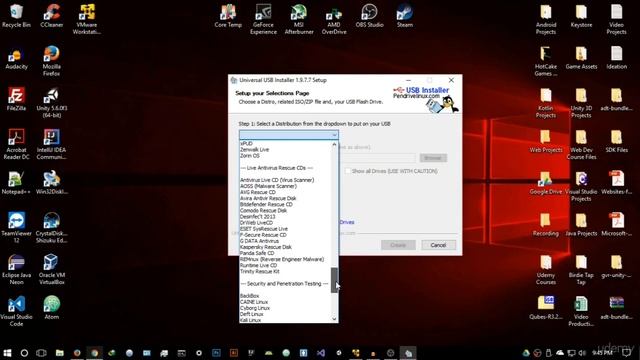Launch GeForce Experience shortcut
This screenshot has height=360, width=640.
(263, 19)
